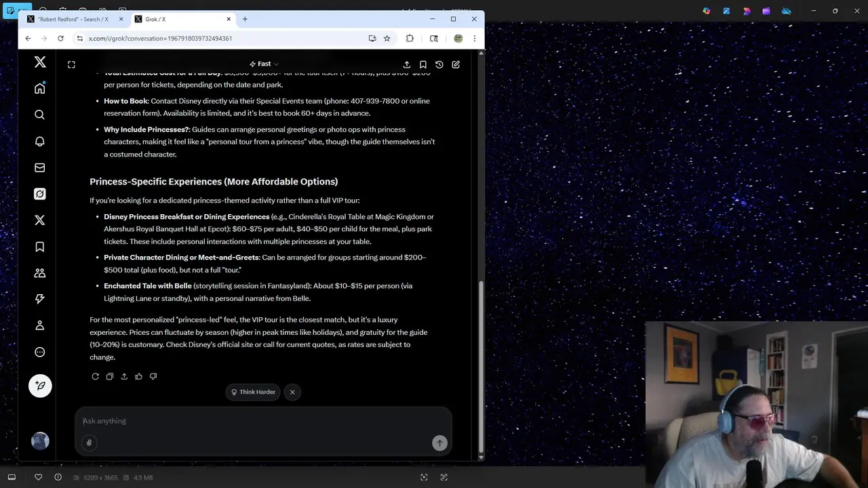This screenshot has width=868, height=488.
Task: Open Premium X icon in sidebar
Action: (x=40, y=220)
